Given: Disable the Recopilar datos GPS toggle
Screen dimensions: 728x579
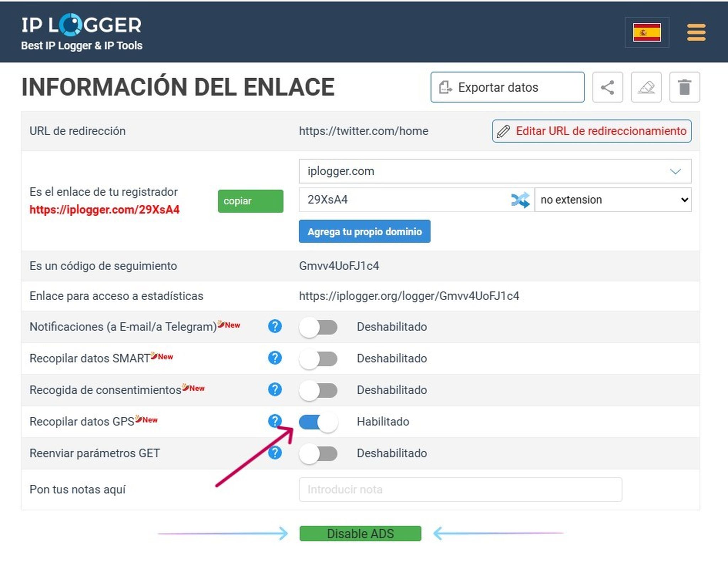Looking at the screenshot, I should pyautogui.click(x=318, y=421).
